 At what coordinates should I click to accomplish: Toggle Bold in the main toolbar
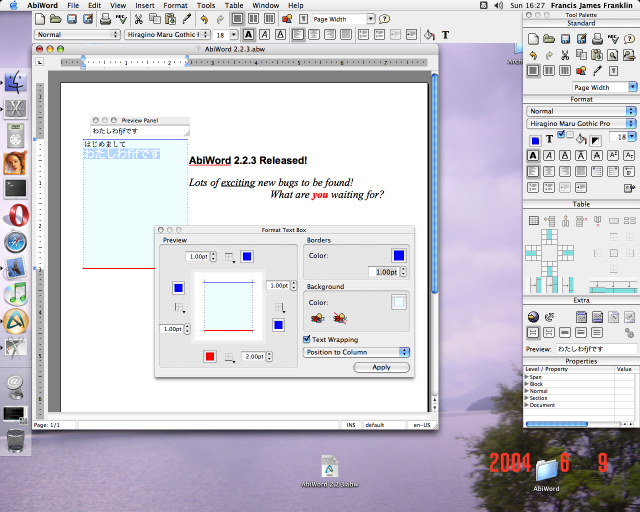tap(248, 35)
